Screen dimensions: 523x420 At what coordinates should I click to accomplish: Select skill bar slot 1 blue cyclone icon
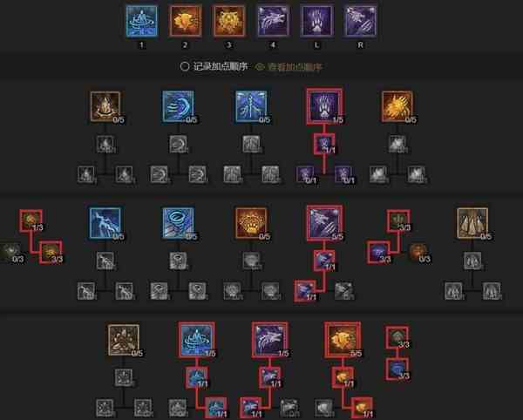[x=142, y=21]
